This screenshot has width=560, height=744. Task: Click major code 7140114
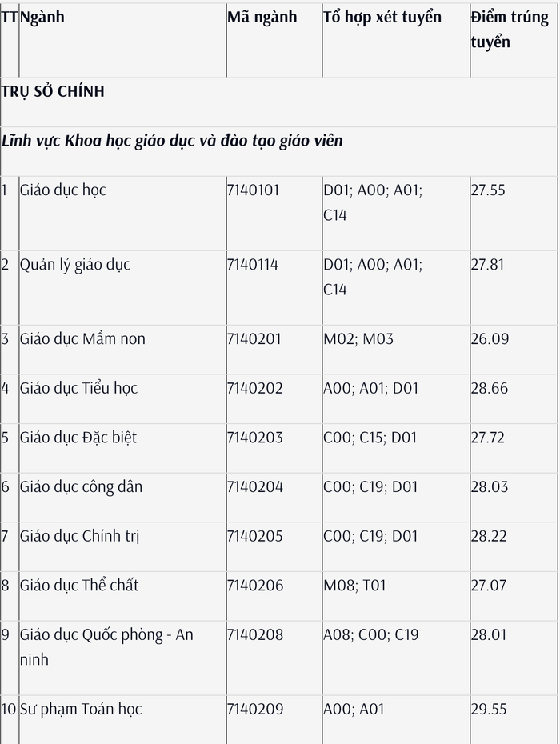click(253, 264)
